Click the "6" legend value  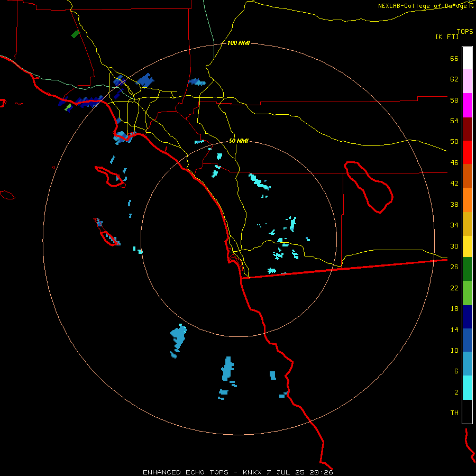[x=456, y=371]
